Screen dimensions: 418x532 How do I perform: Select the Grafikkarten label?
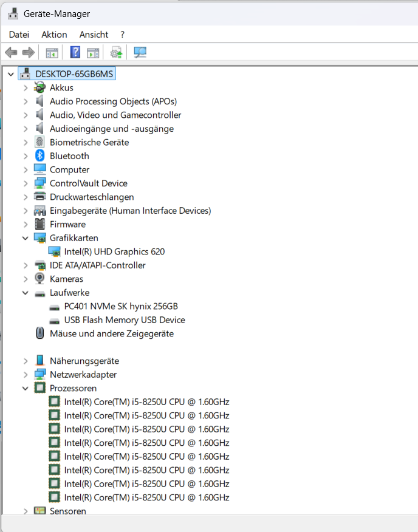(x=74, y=238)
